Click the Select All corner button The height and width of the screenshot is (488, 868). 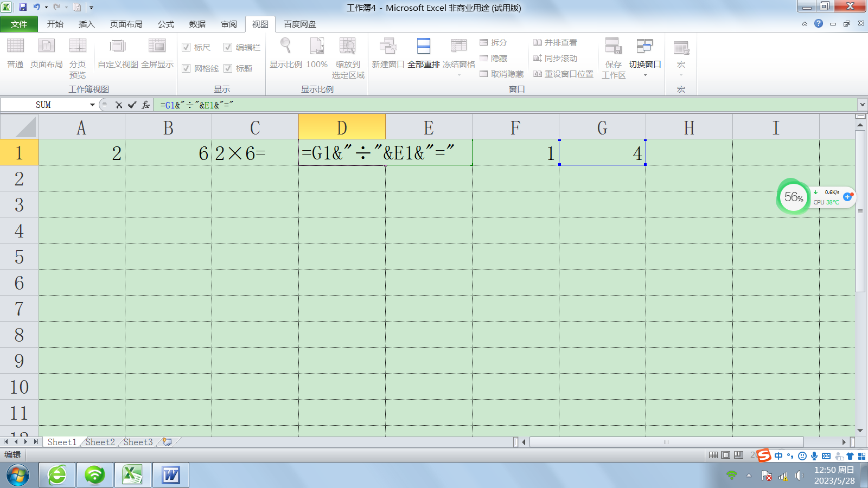point(19,127)
